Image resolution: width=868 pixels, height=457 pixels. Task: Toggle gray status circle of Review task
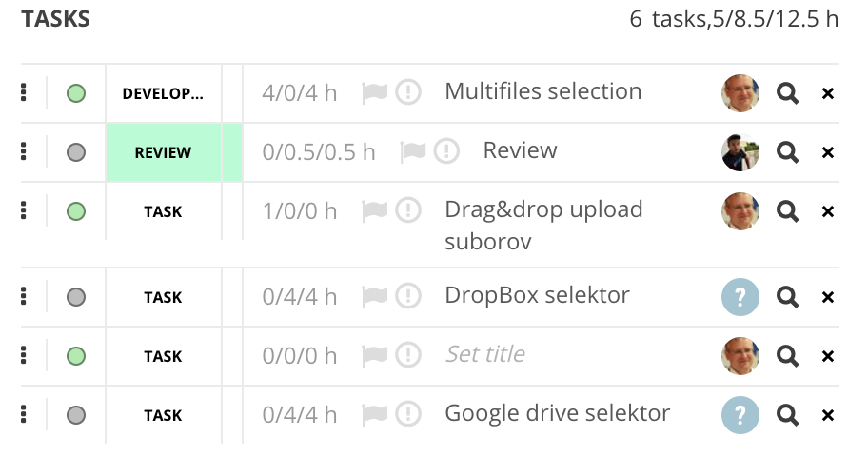(76, 152)
